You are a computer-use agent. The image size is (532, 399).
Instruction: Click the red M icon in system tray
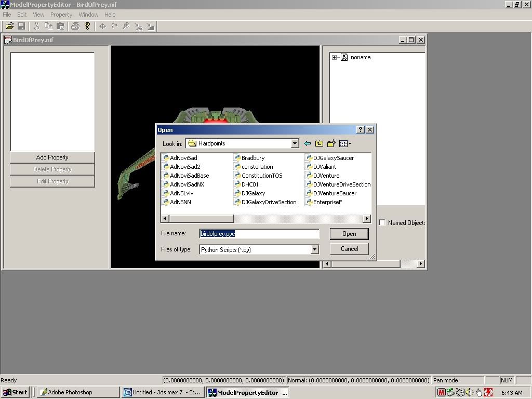coord(441,393)
